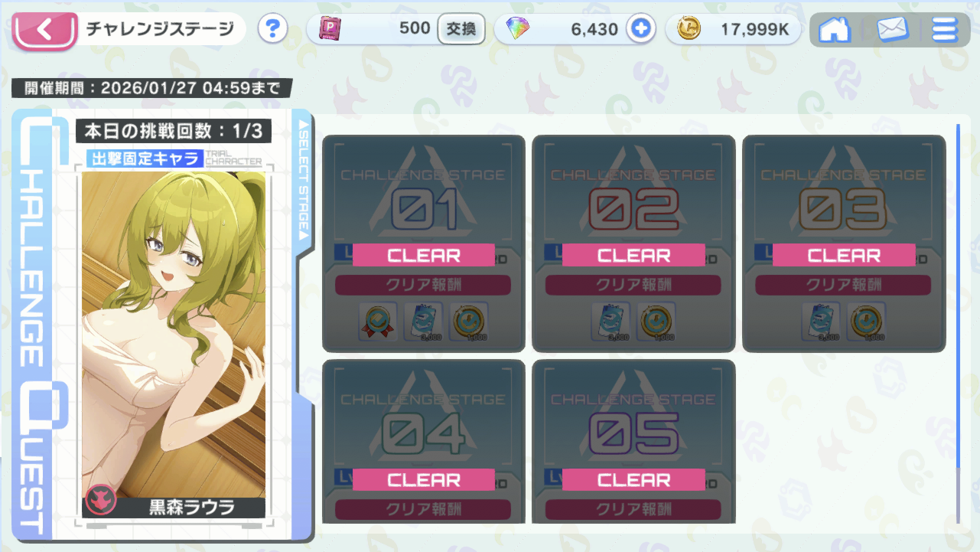Image resolution: width=980 pixels, height=552 pixels.
Task: Add gems with the blue plus icon
Action: coord(640,30)
